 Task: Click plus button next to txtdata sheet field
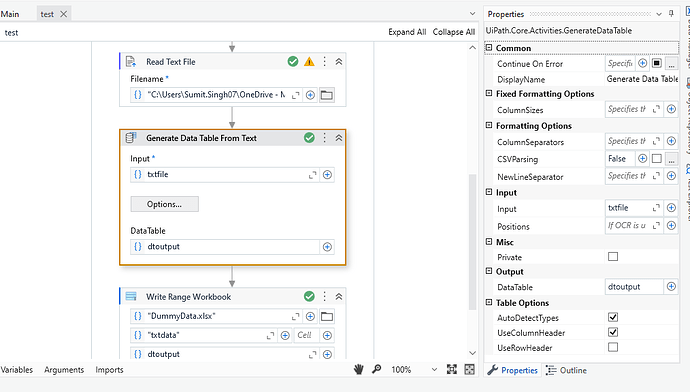tap(285, 336)
